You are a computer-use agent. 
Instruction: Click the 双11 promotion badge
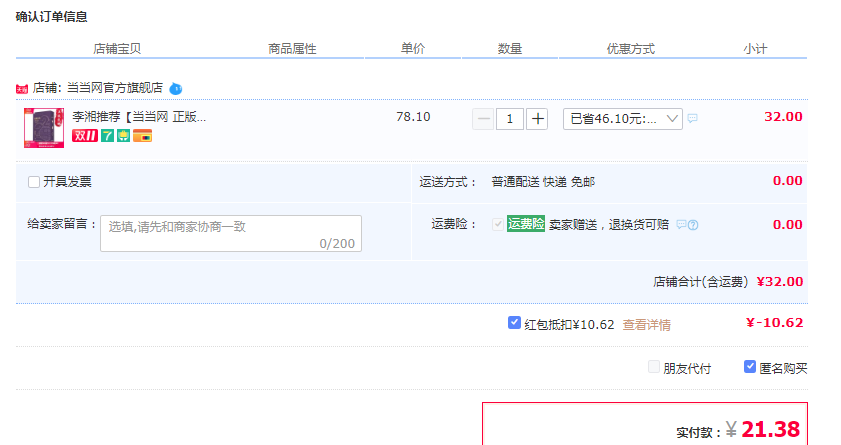pyautogui.click(x=85, y=136)
